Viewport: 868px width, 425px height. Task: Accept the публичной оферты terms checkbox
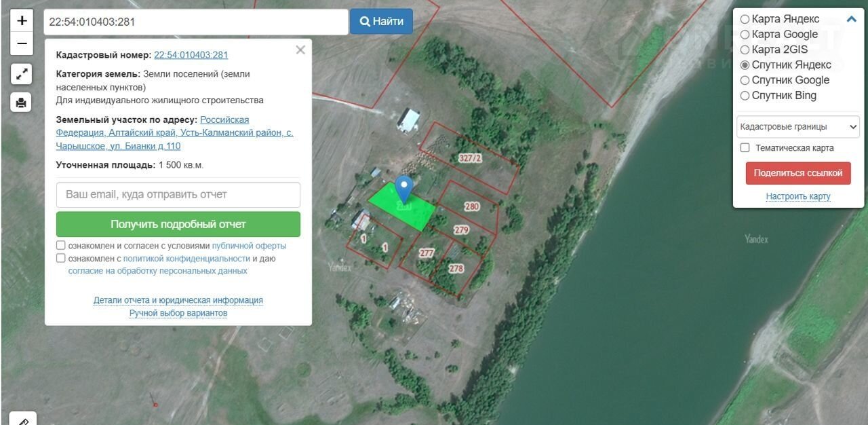tap(61, 246)
